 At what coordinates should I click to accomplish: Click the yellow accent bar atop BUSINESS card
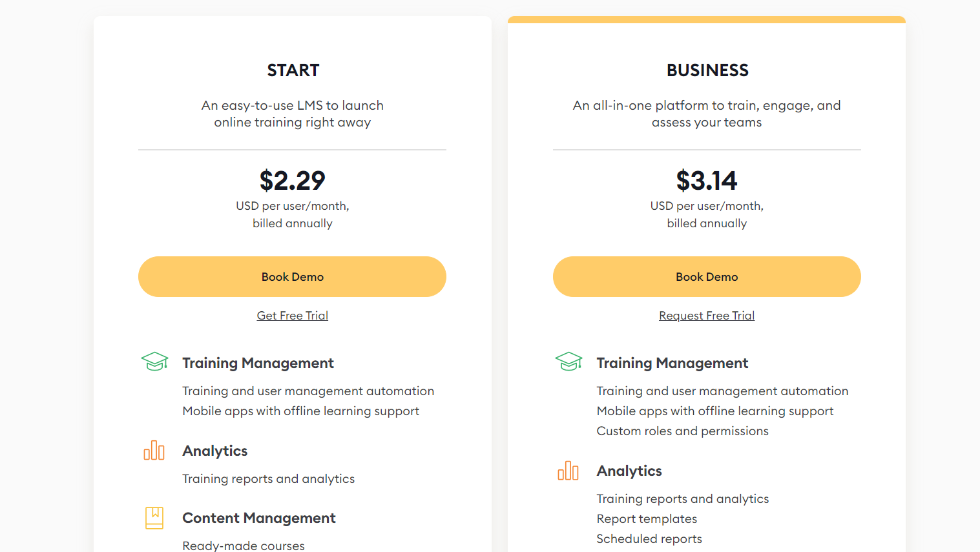tap(707, 19)
